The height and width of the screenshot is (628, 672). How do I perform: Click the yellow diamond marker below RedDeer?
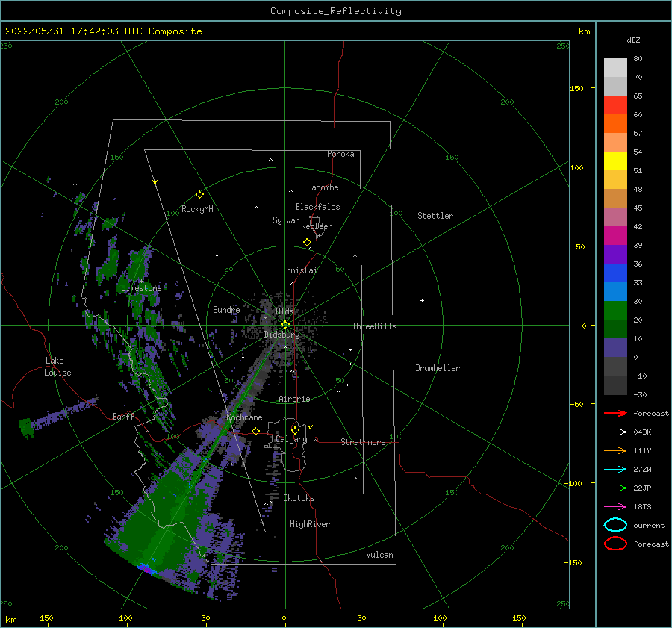(308, 243)
